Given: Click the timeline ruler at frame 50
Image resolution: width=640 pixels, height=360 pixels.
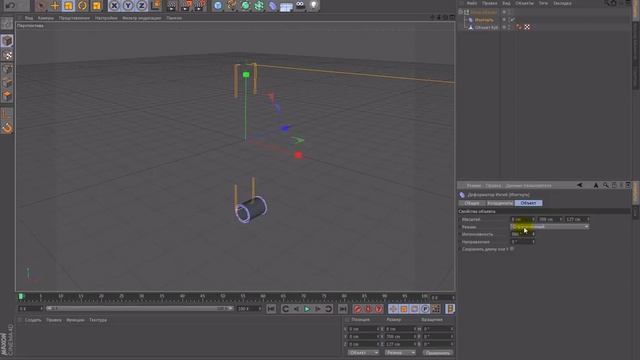Looking at the screenshot, I should [x=222, y=297].
